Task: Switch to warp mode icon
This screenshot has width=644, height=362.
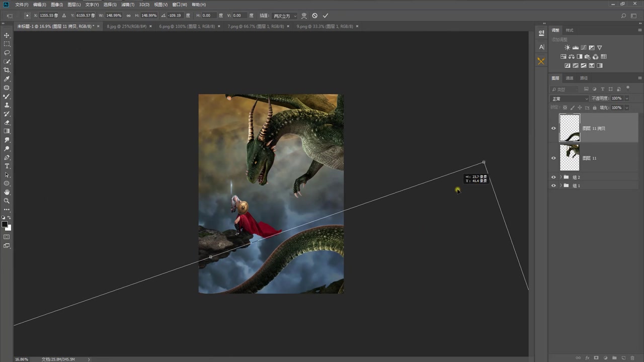Action: pyautogui.click(x=304, y=16)
